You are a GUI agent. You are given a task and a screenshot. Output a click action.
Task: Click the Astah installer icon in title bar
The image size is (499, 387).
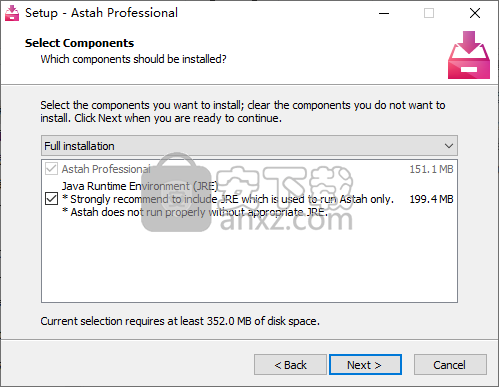12,13
